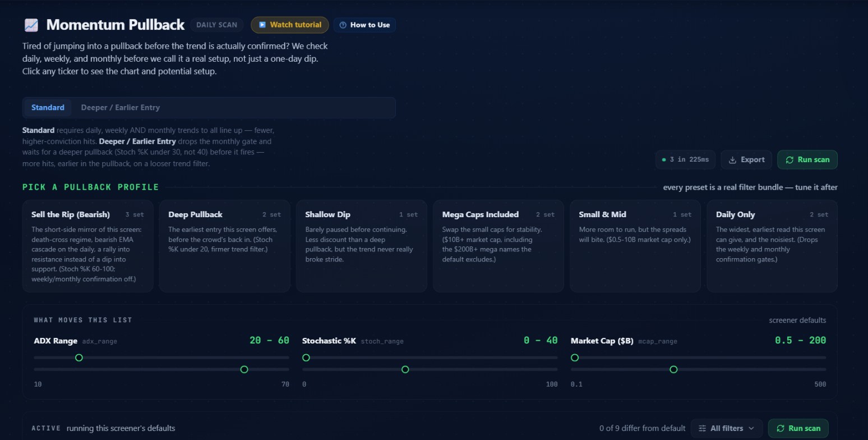Click the '0 - 40' Stochastic value
The width and height of the screenshot is (868, 440).
pos(541,341)
